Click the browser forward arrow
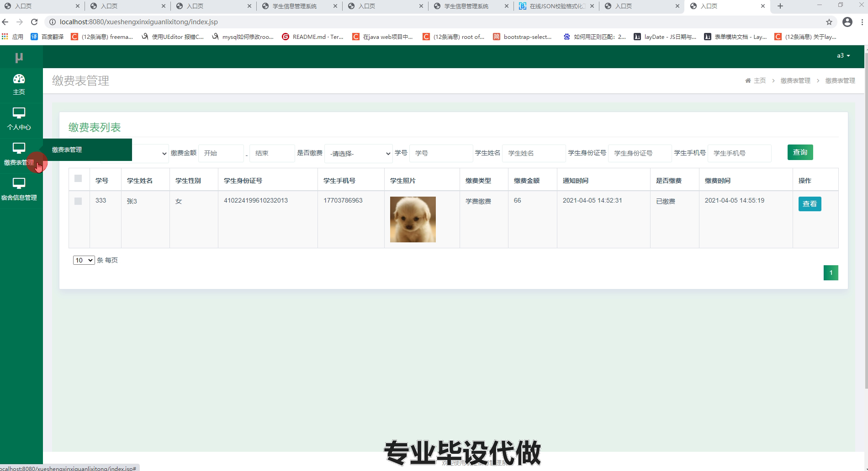This screenshot has width=868, height=471. [x=20, y=22]
